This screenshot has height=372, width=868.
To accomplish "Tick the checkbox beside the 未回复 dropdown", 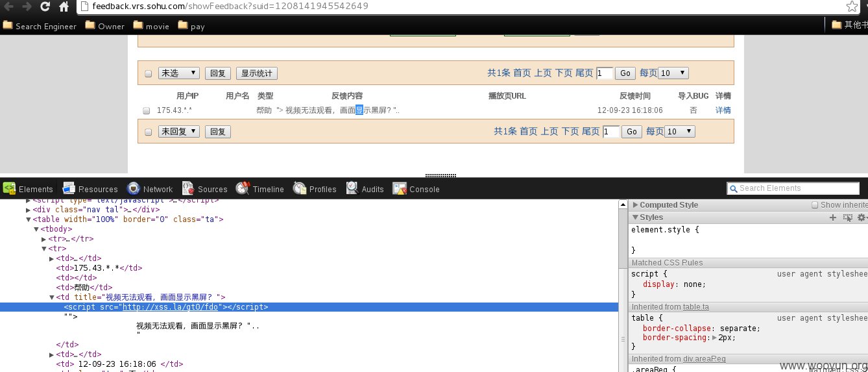I will 148,132.
